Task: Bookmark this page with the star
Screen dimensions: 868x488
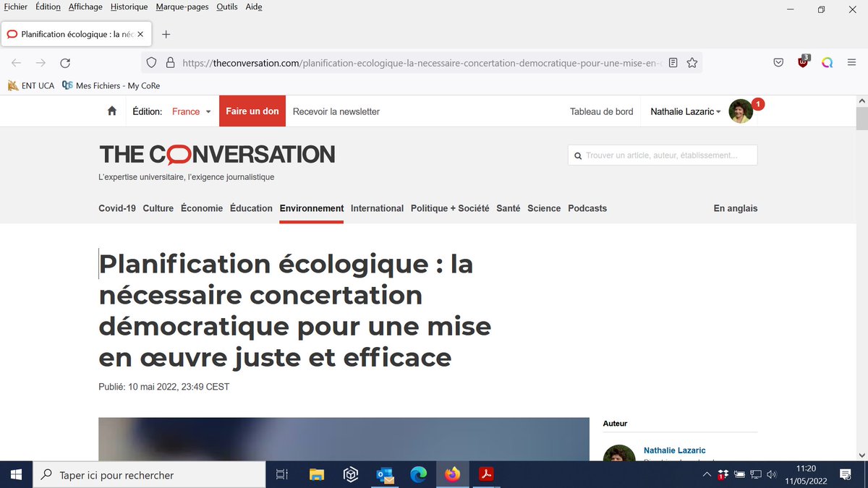Action: (x=692, y=63)
